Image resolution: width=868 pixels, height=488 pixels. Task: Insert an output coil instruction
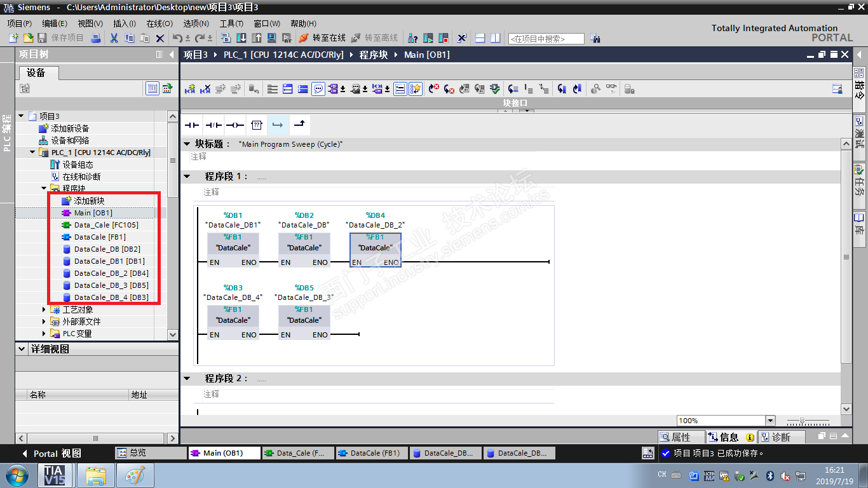[235, 125]
